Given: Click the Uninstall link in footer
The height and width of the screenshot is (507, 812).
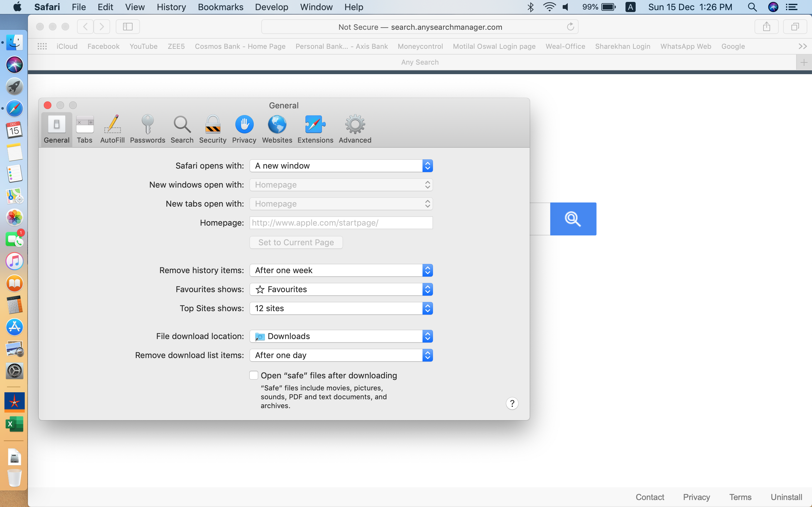Looking at the screenshot, I should [786, 497].
